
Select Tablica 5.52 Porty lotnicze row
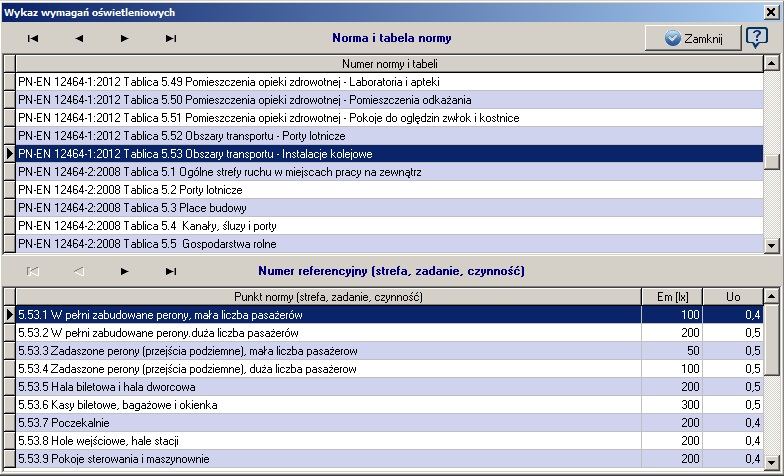[390, 136]
